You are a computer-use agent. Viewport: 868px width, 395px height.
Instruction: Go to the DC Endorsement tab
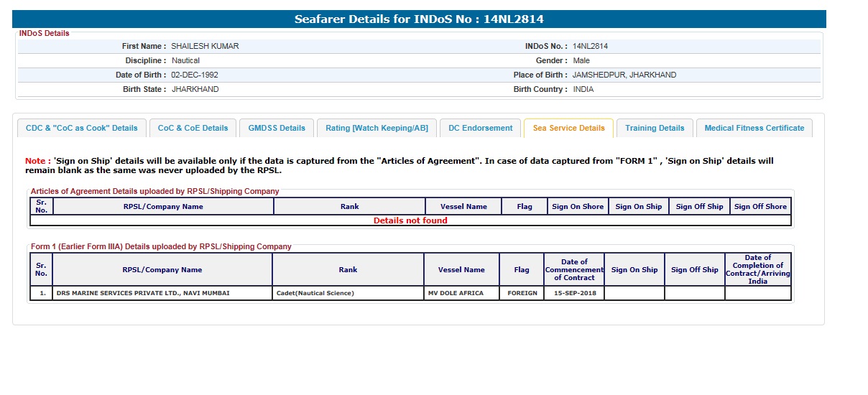[480, 128]
